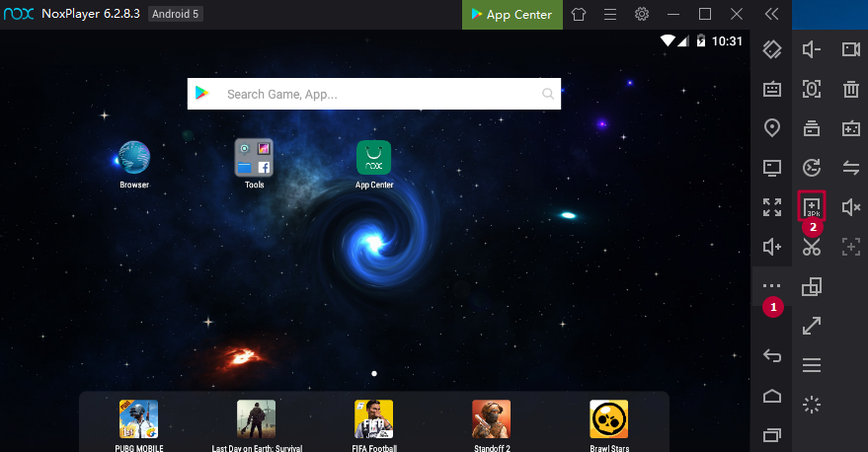Increase volume with speaker plus icon
Screen dimensions: 868x452
click(x=771, y=246)
